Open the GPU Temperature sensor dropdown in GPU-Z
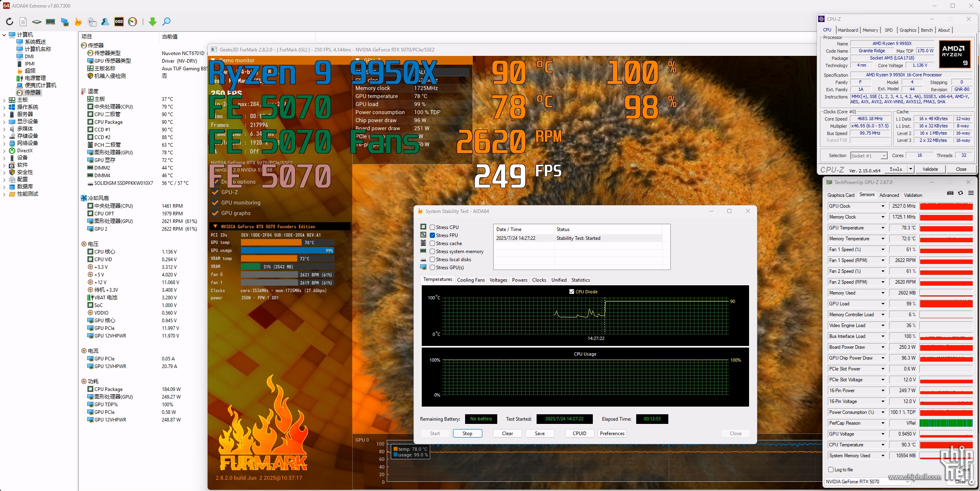 [883, 228]
